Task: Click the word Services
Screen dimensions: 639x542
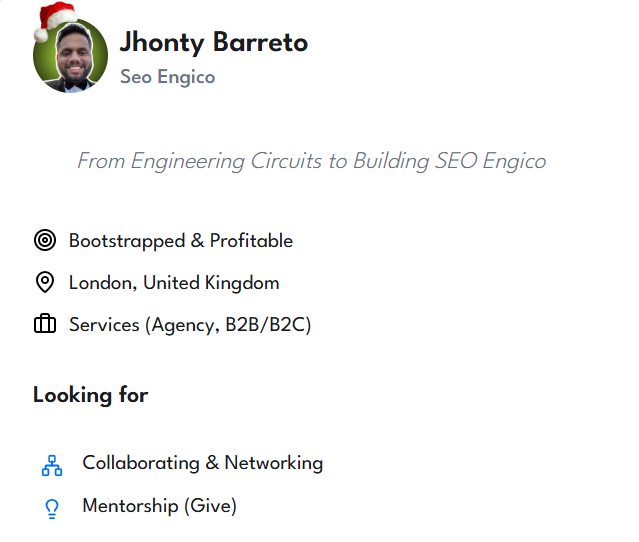Action: point(103,325)
